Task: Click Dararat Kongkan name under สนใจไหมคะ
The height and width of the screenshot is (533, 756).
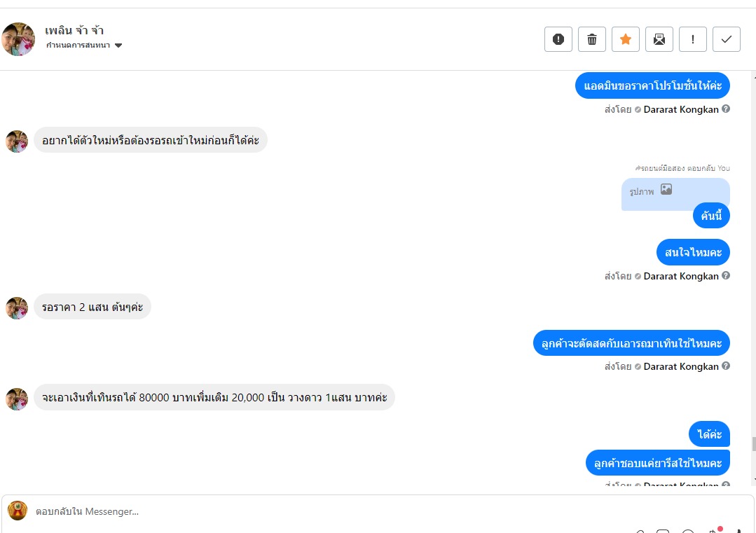Action: (x=681, y=276)
